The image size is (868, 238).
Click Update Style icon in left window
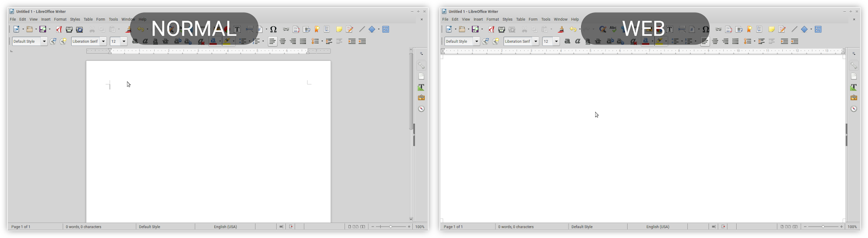click(53, 41)
